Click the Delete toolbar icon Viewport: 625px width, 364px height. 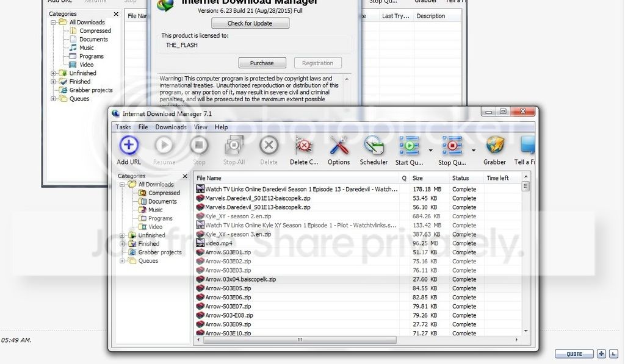[269, 145]
